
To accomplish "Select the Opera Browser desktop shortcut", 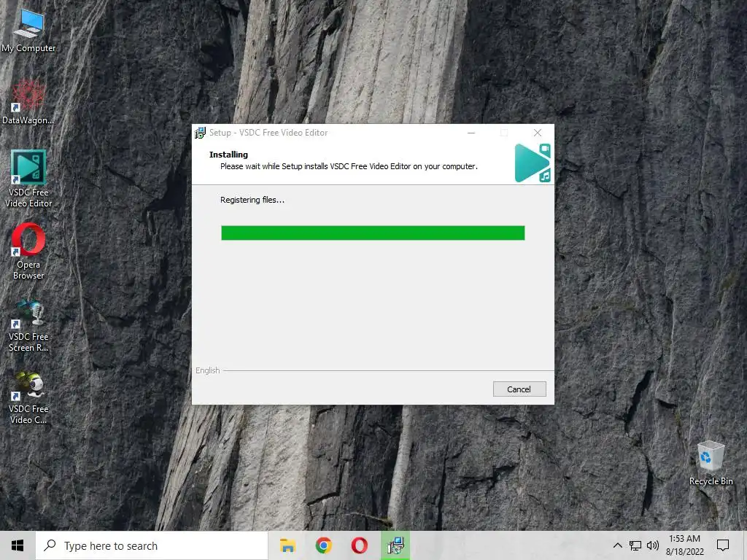I will click(28, 252).
